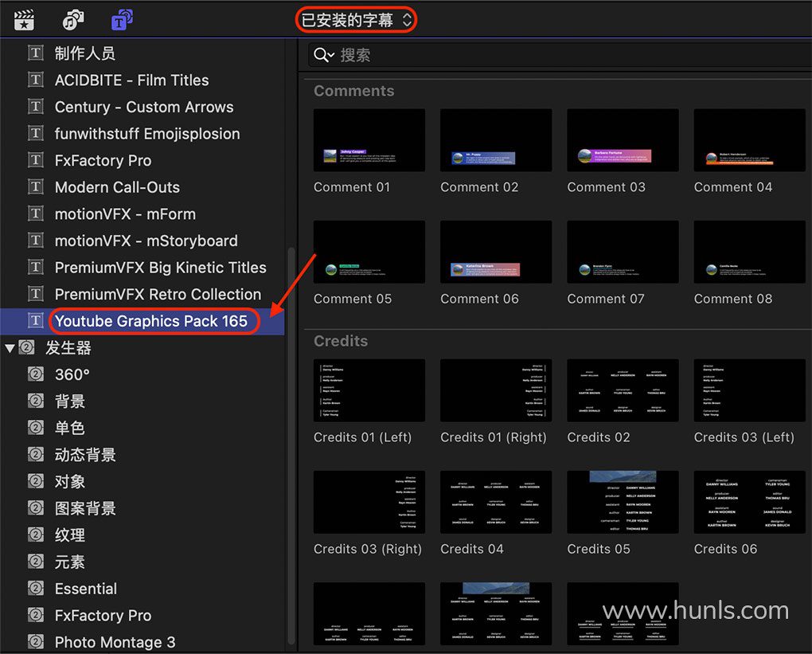The height and width of the screenshot is (654, 812).
Task: Click the title icon beside motionVFX - mStoryboard
Action: point(35,241)
